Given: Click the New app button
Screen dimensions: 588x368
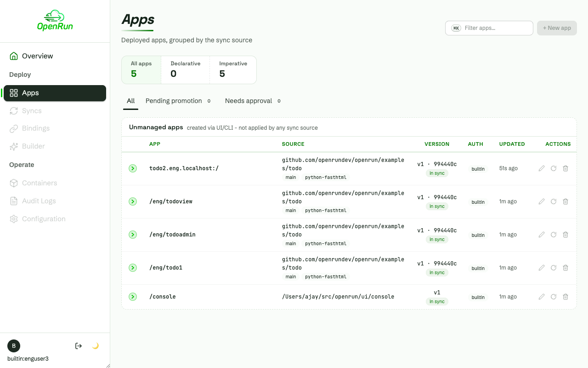Looking at the screenshot, I should pyautogui.click(x=557, y=28).
